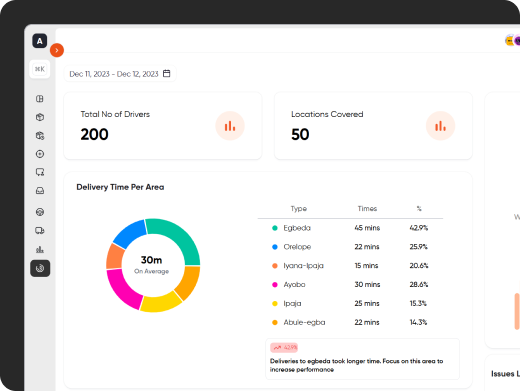The height and width of the screenshot is (391, 520).
Task: Open the date range picker Dec 11 - Dec 12
Action: pos(120,74)
